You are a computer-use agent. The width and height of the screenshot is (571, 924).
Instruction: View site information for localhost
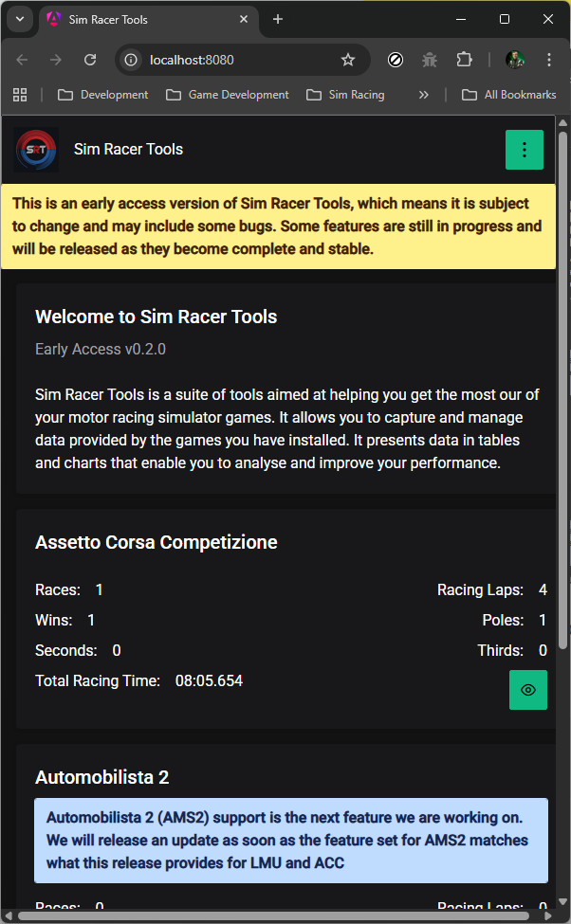pos(132,60)
